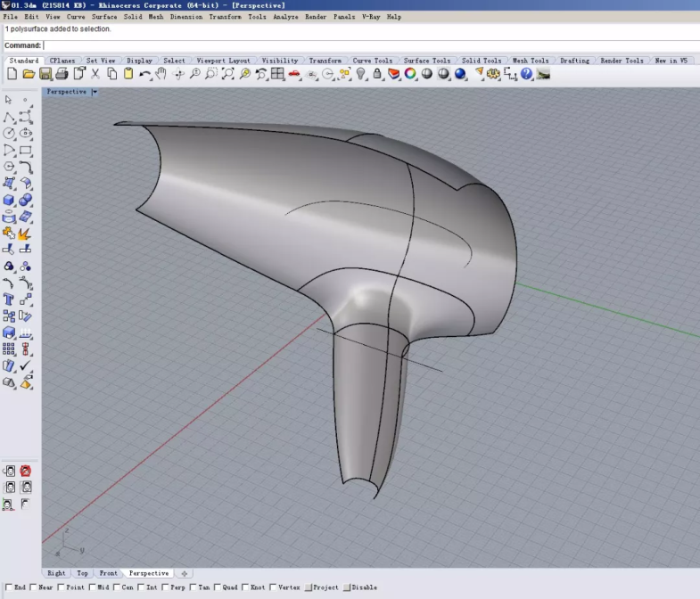Switch to the Top viewport tab
This screenshot has width=700, height=599.
click(x=82, y=573)
